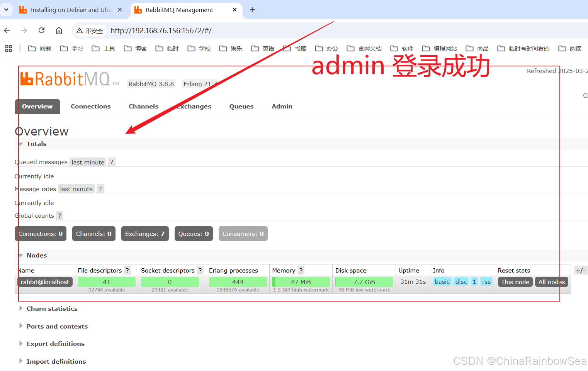Open the rabbit@localhost node link

(45, 282)
